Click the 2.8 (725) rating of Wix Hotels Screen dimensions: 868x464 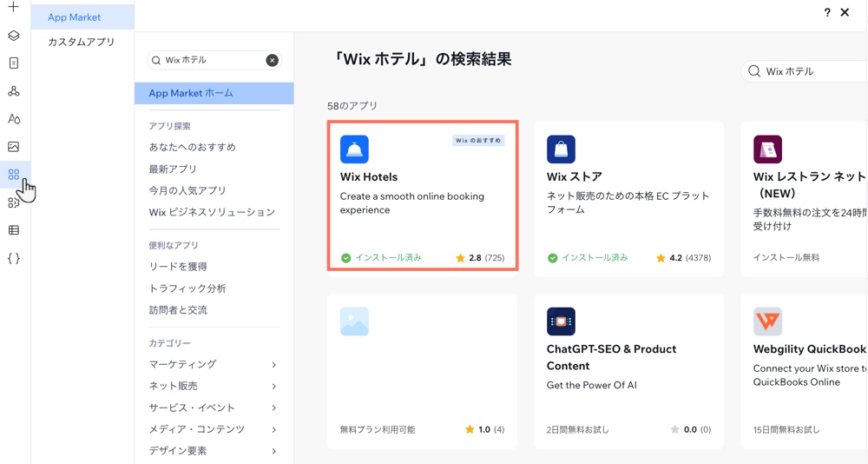(x=480, y=258)
